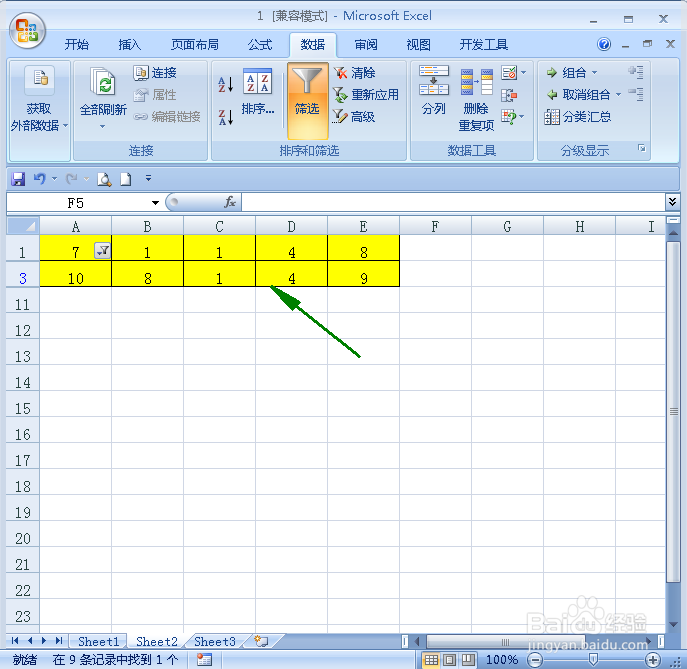Viewport: 687px width, 669px height.
Task: Click the Group (组合) command
Action: coord(567,73)
